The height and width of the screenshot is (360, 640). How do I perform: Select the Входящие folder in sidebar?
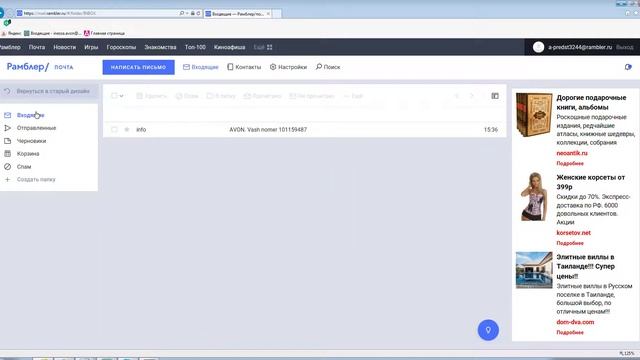(x=30, y=116)
